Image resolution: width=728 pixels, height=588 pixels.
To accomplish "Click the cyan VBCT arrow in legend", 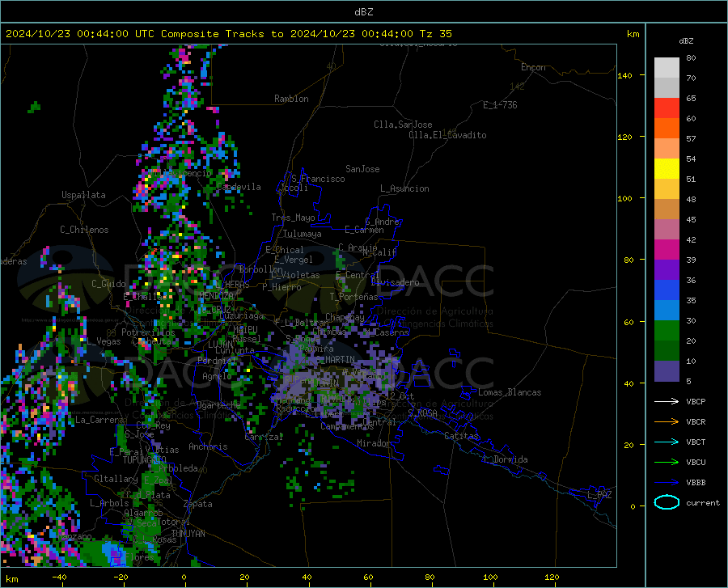I will (667, 442).
